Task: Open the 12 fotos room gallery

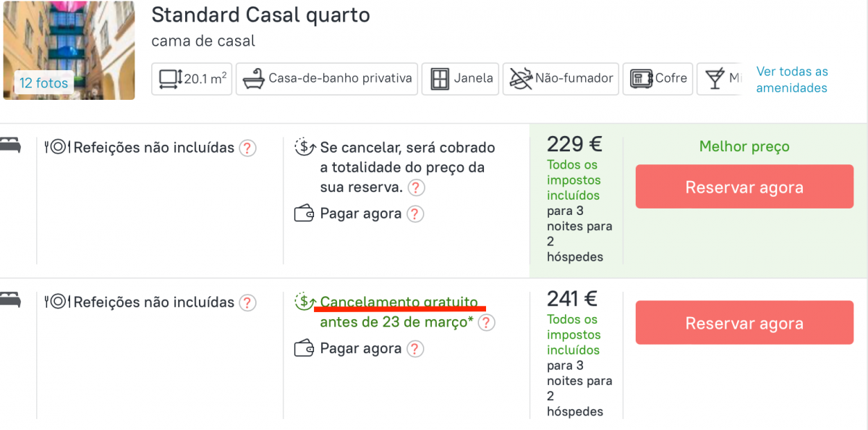Action: click(x=43, y=83)
